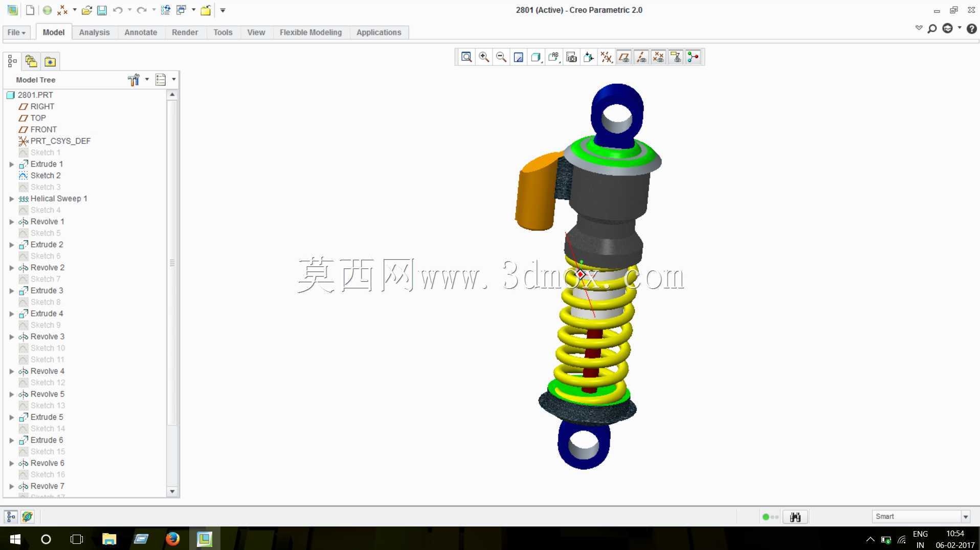Viewport: 980px width, 550px height.
Task: Click the Regenerate icon in quick access toolbar
Action: pos(165,10)
